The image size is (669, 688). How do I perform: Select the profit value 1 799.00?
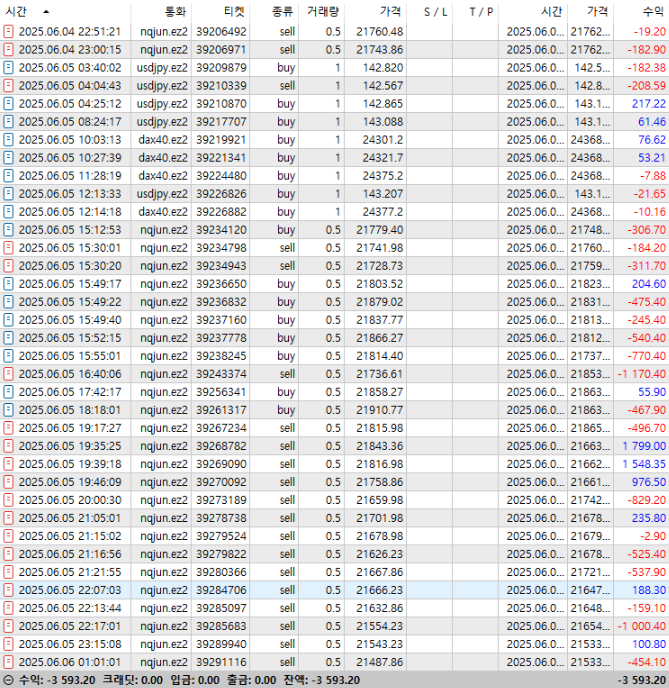(644, 446)
